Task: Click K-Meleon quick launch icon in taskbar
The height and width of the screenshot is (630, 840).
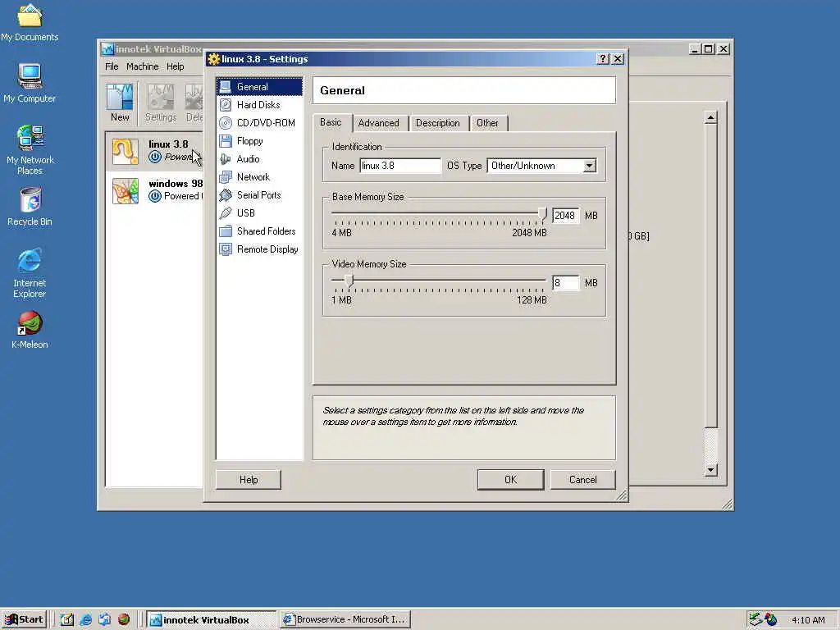Action: 124,620
